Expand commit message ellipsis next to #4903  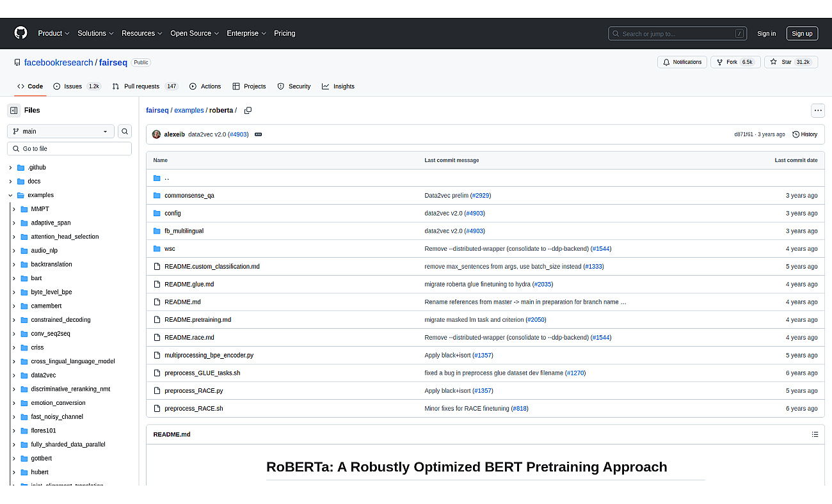pos(259,134)
